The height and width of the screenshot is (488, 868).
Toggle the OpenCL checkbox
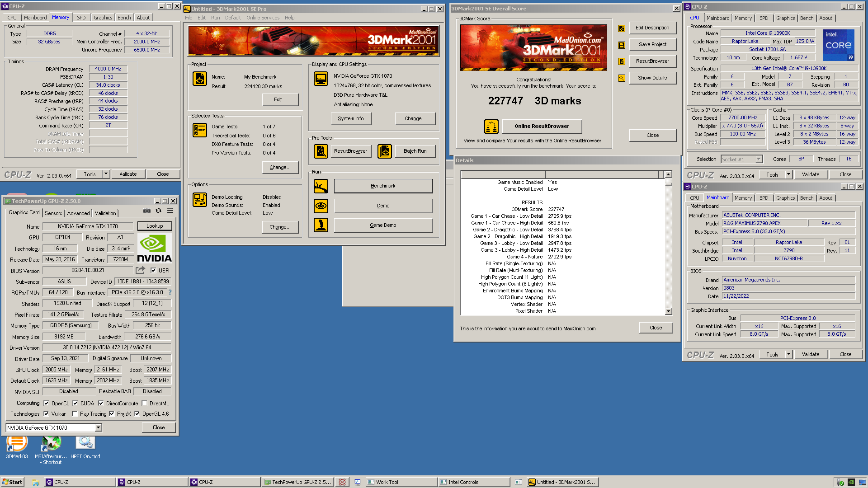(46, 403)
